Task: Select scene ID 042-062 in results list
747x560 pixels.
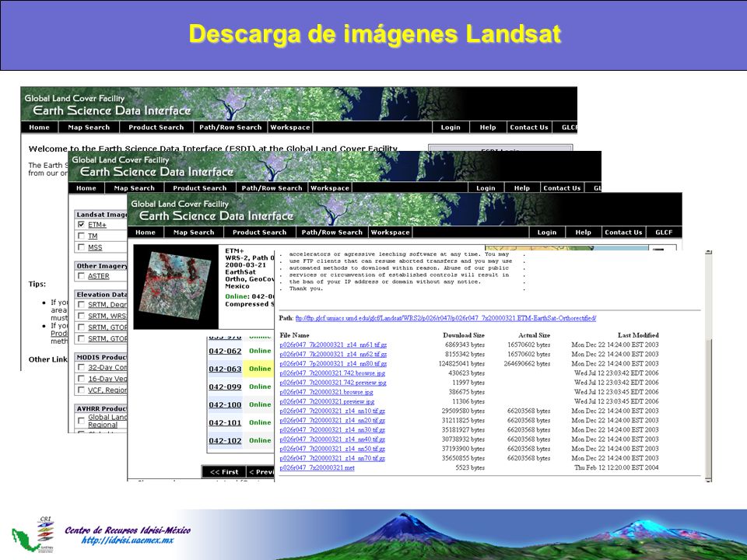Action: tap(225, 351)
